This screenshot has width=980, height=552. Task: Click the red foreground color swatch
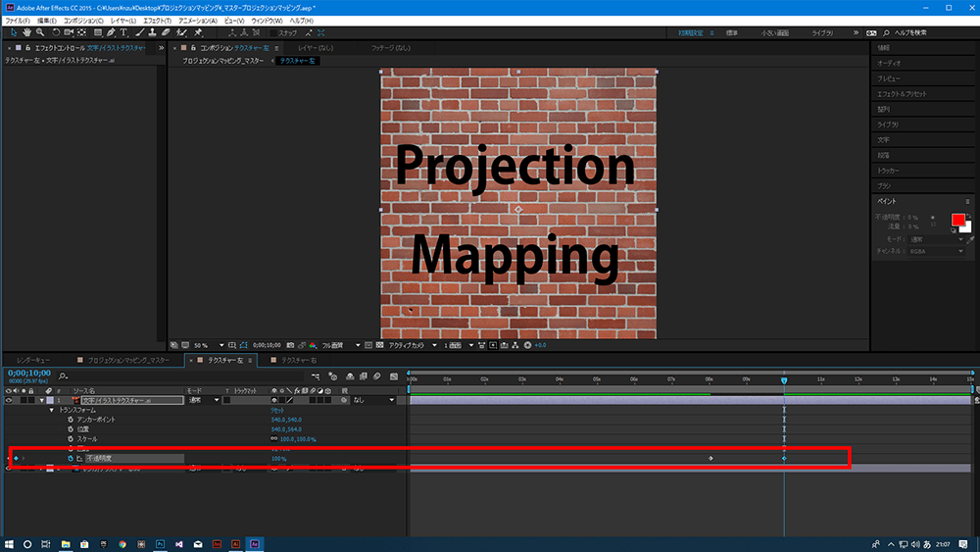point(957,219)
